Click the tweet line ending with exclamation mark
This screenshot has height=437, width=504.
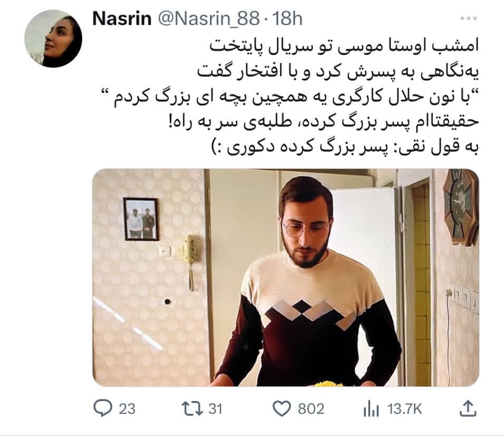tap(324, 122)
